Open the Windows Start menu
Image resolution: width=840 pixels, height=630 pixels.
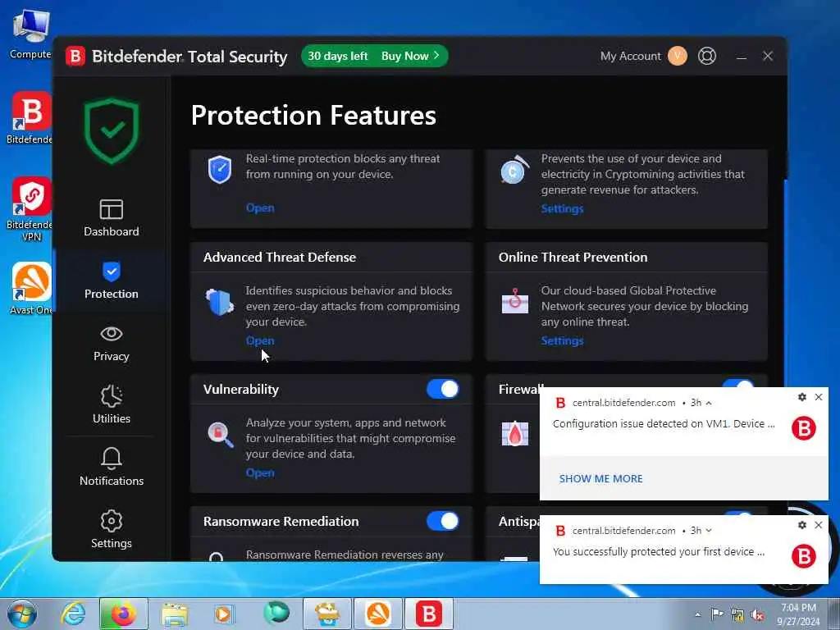point(22,614)
